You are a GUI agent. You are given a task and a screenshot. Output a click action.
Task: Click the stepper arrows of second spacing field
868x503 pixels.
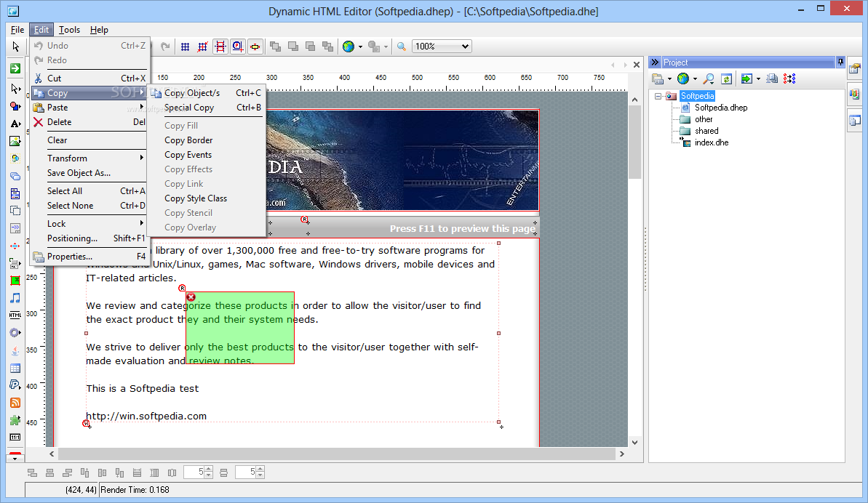coord(260,472)
